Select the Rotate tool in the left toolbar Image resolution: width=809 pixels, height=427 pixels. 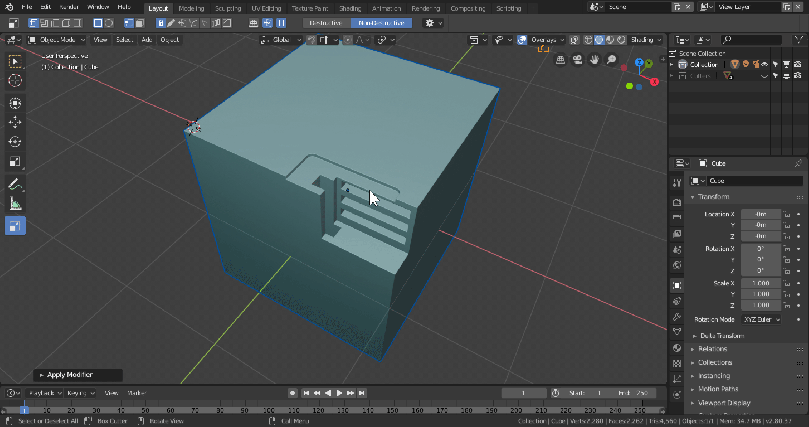[x=15, y=142]
